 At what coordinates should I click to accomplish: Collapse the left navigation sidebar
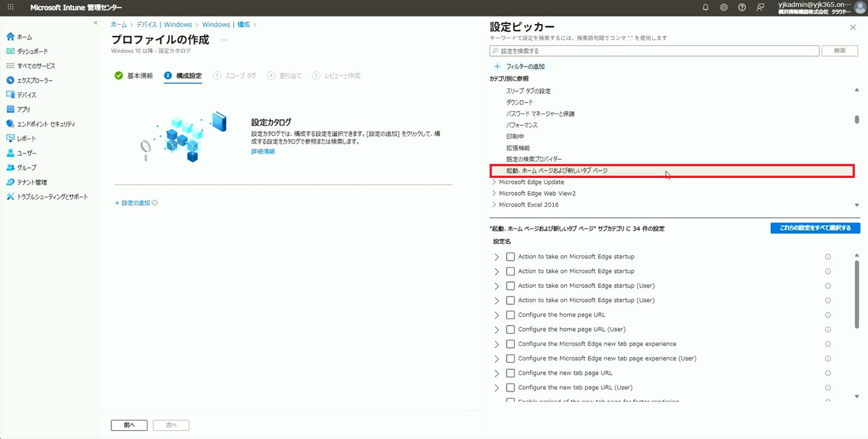click(x=95, y=23)
